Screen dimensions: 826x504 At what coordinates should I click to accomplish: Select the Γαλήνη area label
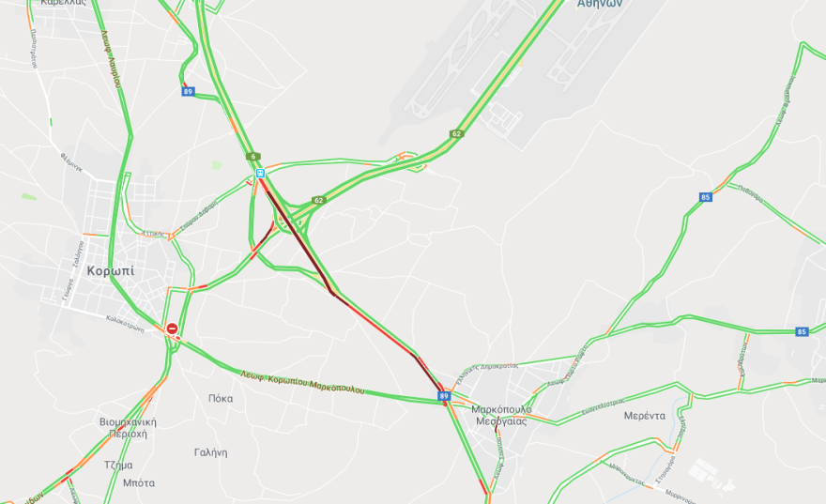tap(210, 451)
